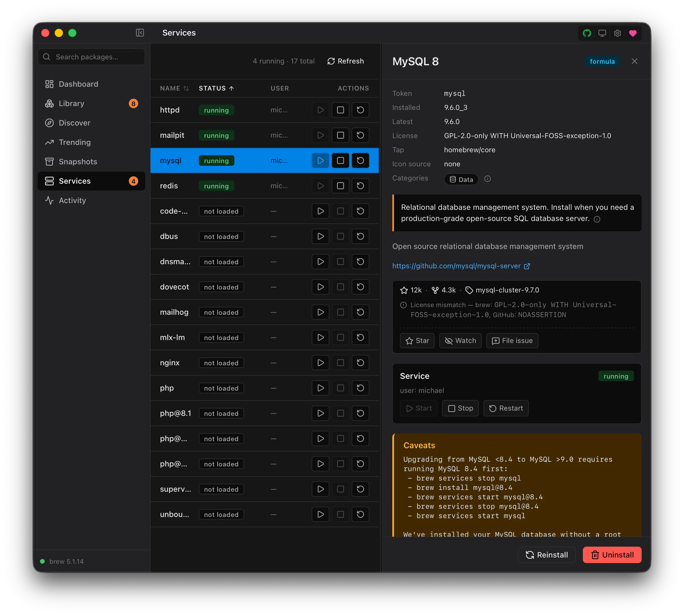Open the GitHub icon in title bar
The image size is (684, 616).
point(587,33)
